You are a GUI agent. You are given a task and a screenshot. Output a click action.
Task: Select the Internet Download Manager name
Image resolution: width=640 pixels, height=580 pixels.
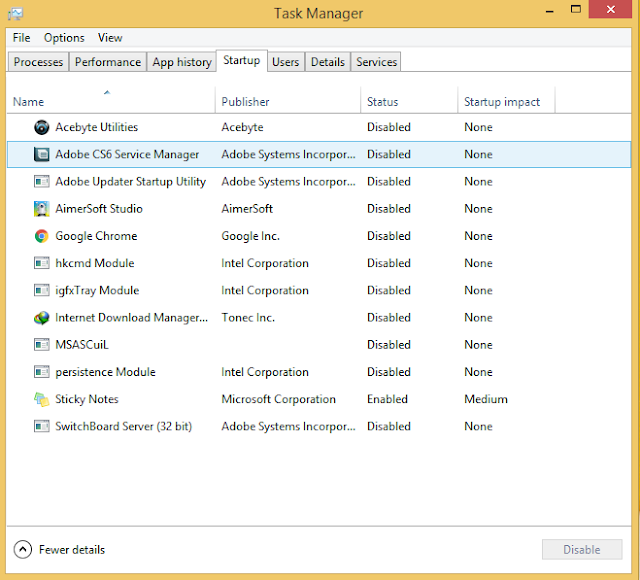[131, 318]
